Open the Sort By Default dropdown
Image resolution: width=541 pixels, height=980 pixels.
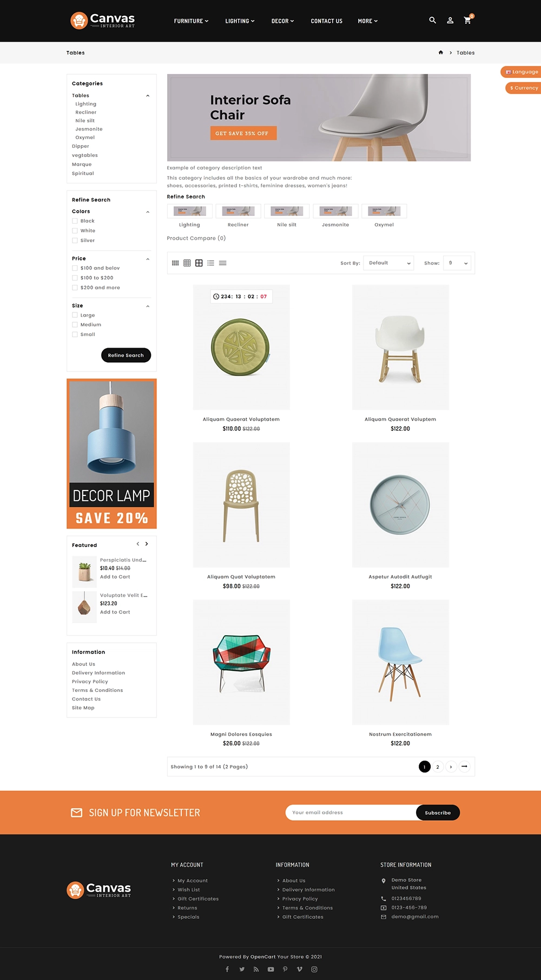(x=388, y=263)
